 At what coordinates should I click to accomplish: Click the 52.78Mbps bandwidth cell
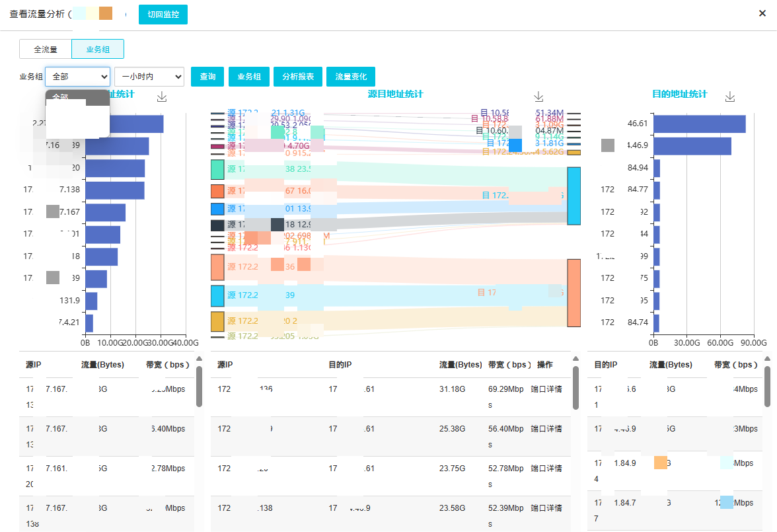[x=506, y=476]
